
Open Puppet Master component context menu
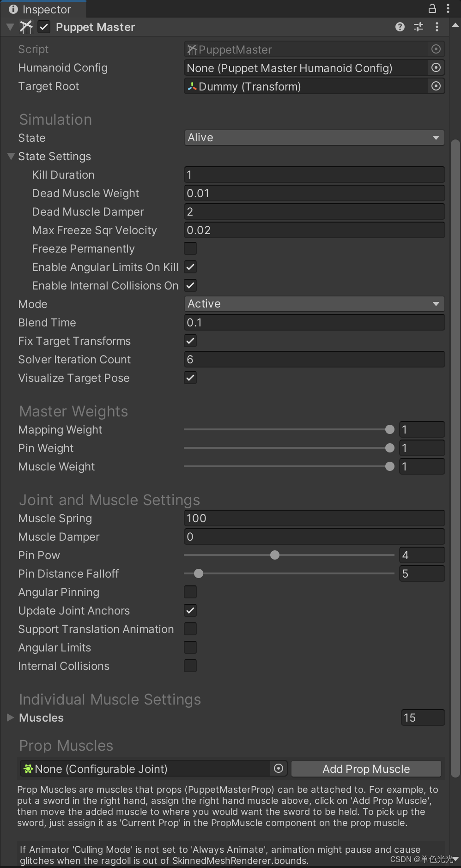pos(437,27)
